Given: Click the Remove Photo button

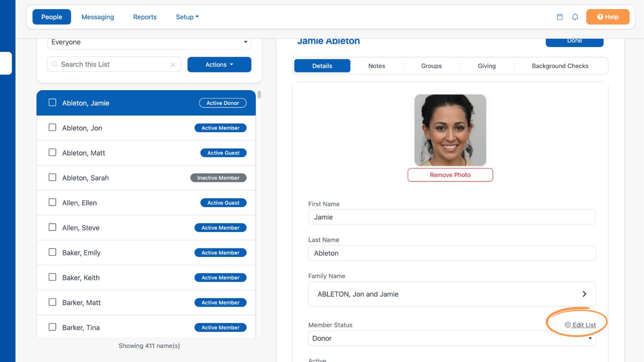Looking at the screenshot, I should click(x=450, y=175).
